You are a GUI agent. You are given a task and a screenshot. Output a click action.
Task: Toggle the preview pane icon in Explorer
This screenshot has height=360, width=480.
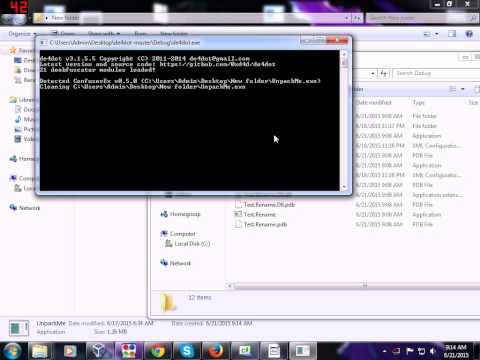point(452,34)
